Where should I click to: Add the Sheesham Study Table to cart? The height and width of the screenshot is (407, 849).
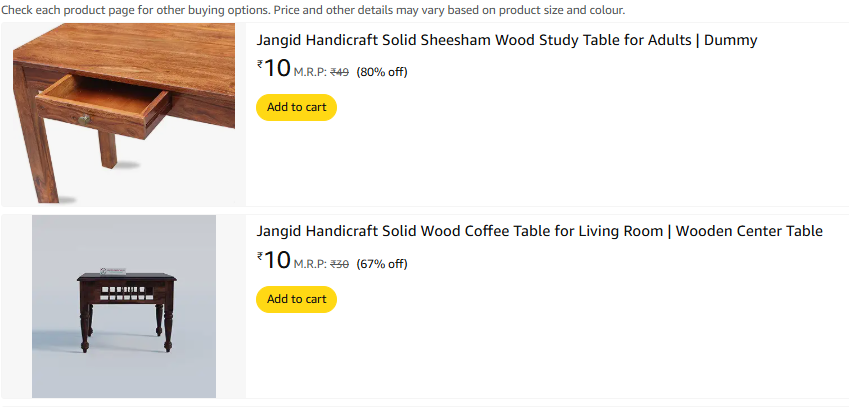[296, 107]
